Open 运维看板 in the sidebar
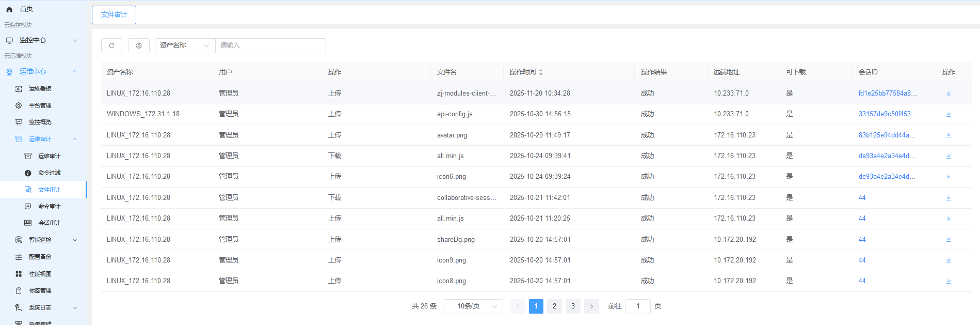Screen dimensions: 980x325 point(40,88)
